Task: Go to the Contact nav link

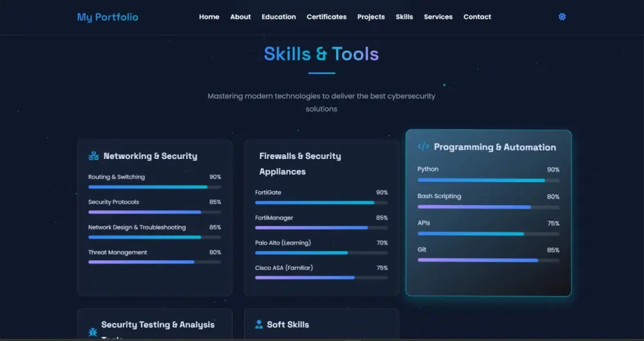Action: tap(477, 17)
